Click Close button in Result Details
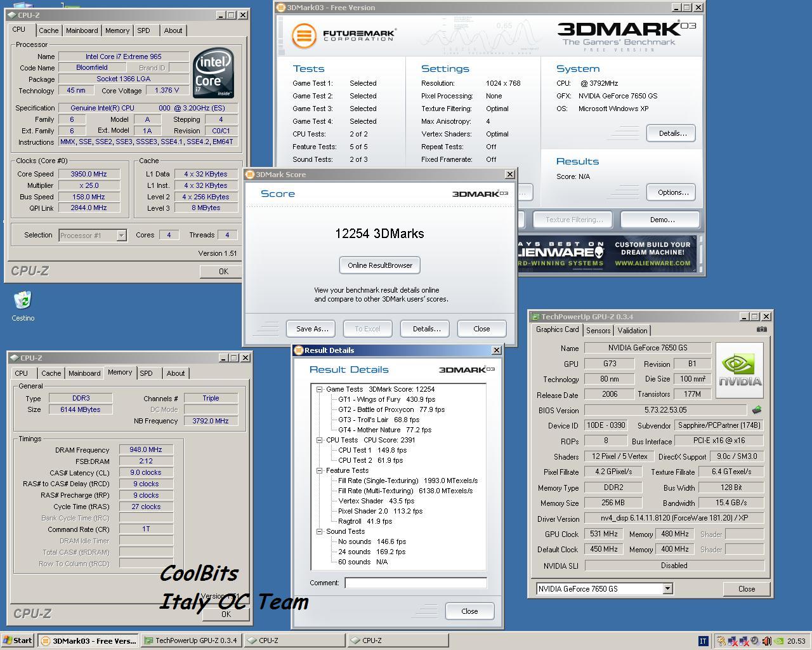The height and width of the screenshot is (650, 812). coord(469,611)
